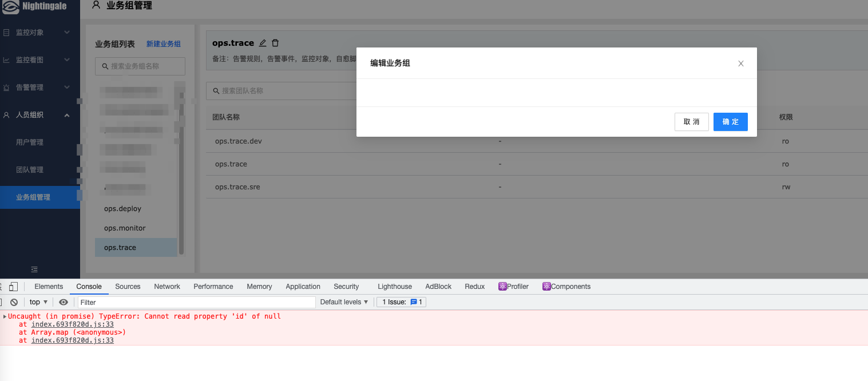Confirm the dialog with the 确定 button
The width and height of the screenshot is (868, 381).
click(730, 121)
